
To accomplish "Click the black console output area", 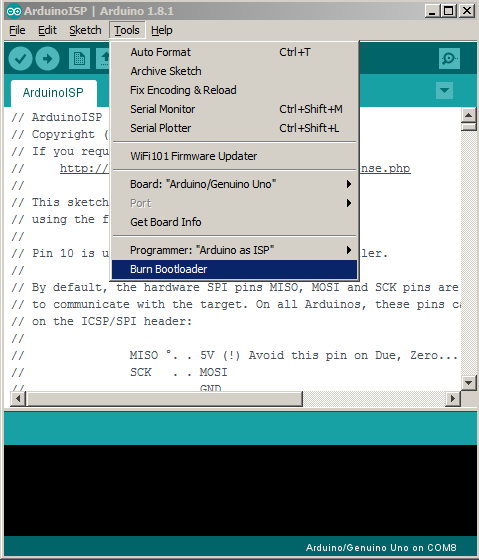I will point(240,490).
